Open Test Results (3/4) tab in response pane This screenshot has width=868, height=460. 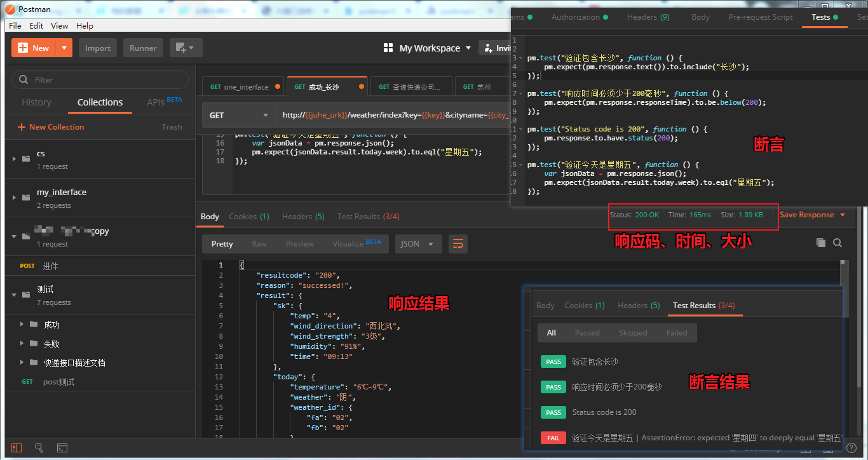coord(368,217)
